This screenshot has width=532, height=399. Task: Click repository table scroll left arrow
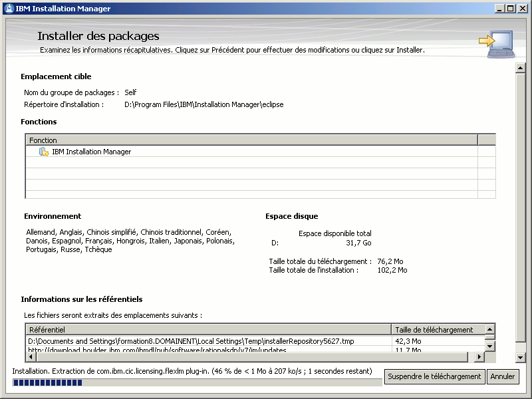point(31,357)
